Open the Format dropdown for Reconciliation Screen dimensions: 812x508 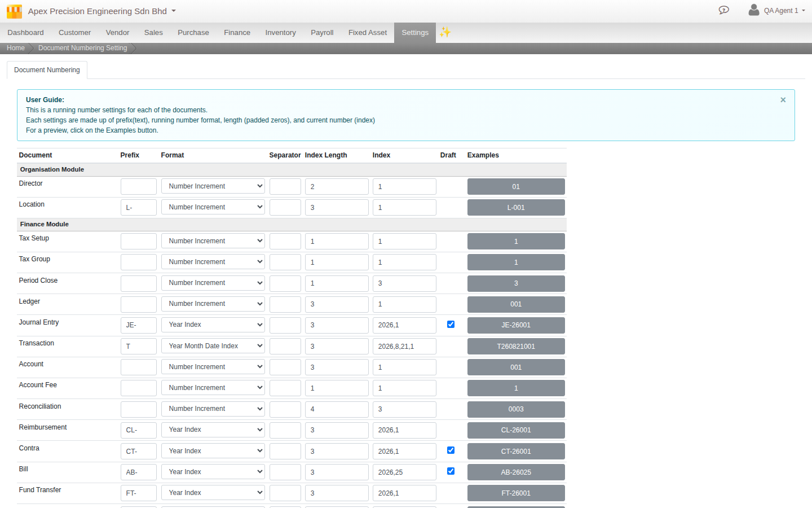pos(213,409)
